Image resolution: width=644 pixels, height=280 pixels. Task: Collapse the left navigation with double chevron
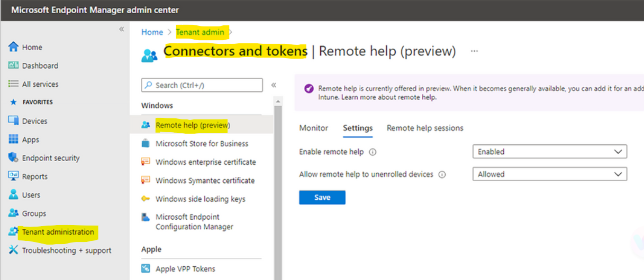tap(121, 29)
